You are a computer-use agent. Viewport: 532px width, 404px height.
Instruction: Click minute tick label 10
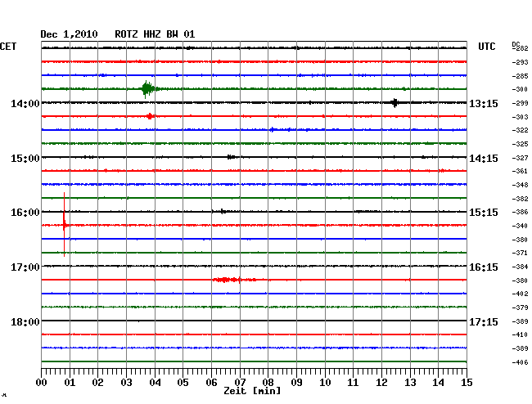(x=325, y=383)
